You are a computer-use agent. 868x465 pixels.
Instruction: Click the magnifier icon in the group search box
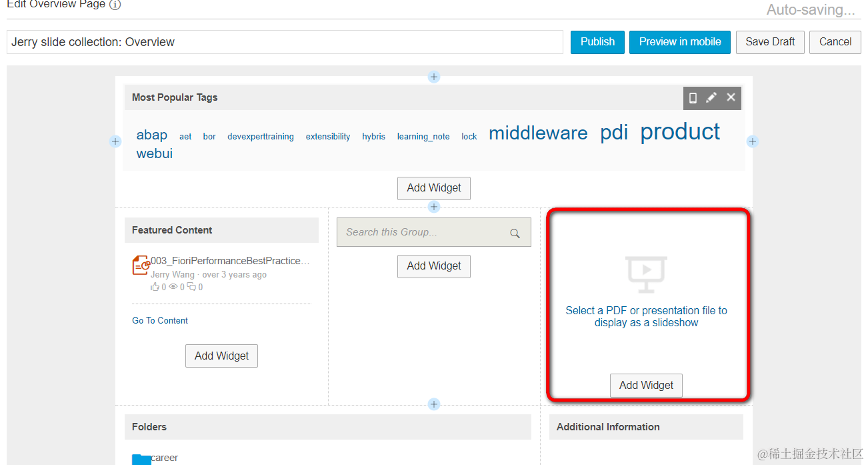click(515, 233)
